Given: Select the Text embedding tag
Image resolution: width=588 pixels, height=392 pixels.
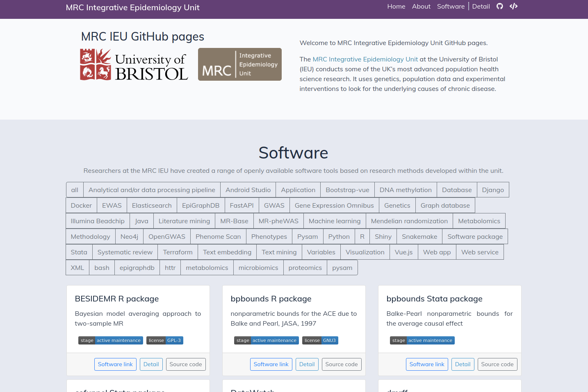Looking at the screenshot, I should click(227, 252).
